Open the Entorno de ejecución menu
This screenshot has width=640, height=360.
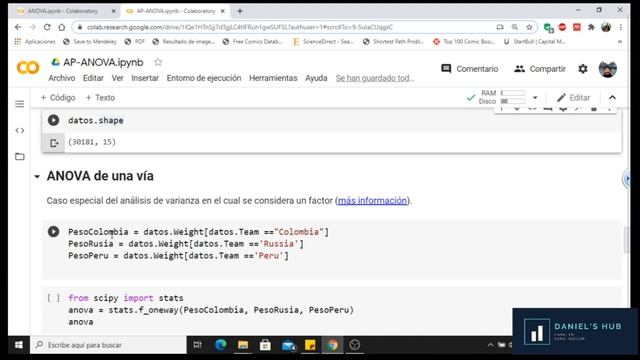click(204, 78)
